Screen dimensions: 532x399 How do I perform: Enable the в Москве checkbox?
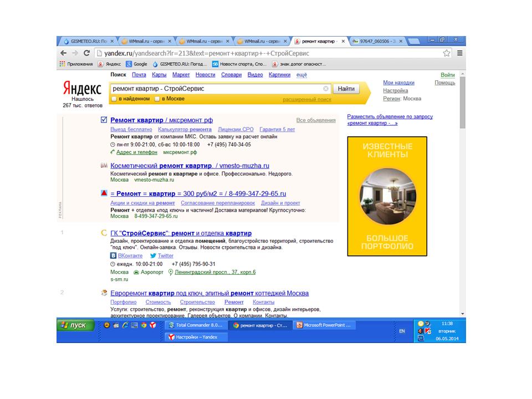click(157, 99)
